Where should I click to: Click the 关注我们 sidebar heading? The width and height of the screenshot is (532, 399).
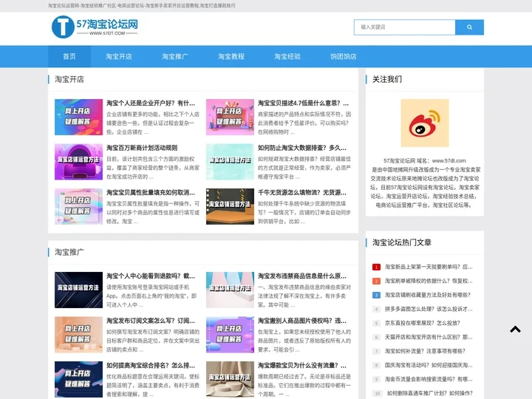(x=387, y=79)
